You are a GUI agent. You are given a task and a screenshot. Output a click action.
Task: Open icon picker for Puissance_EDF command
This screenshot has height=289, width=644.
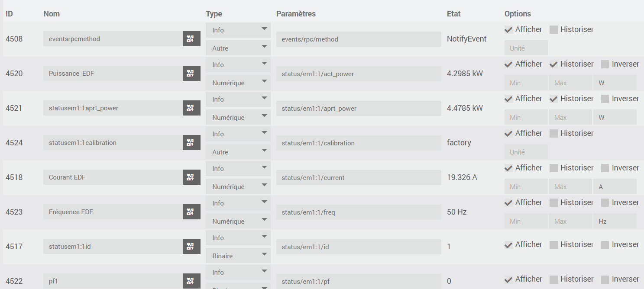coord(191,74)
